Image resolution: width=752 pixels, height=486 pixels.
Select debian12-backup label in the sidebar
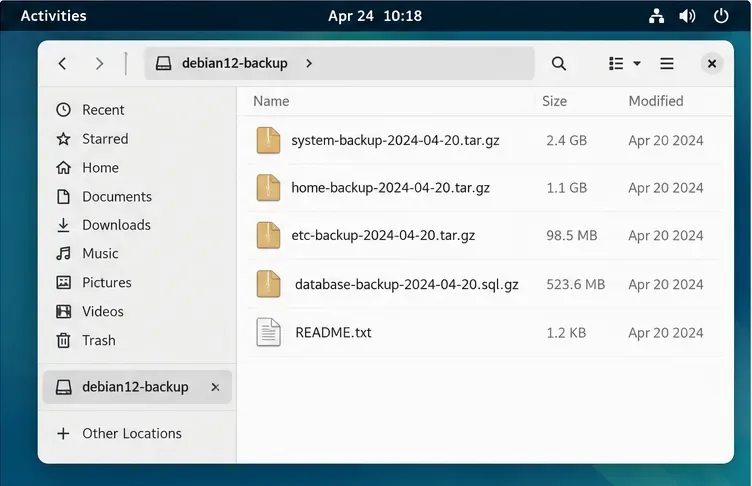pyautogui.click(x=135, y=387)
